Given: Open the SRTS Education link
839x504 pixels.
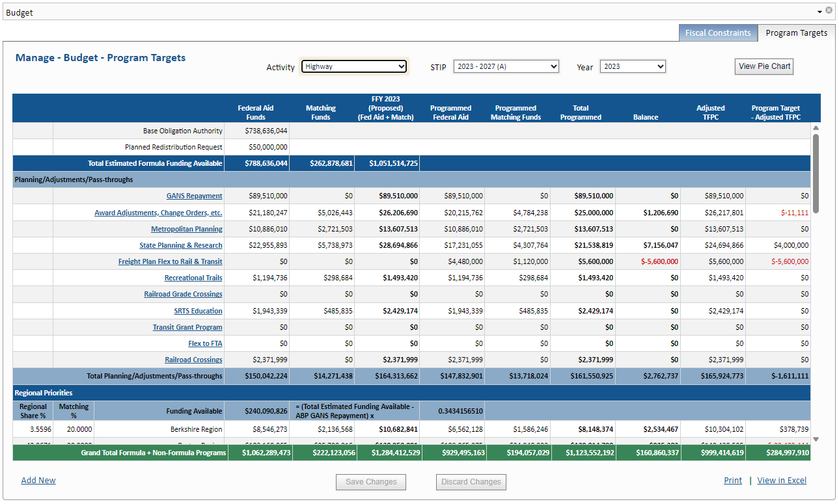Looking at the screenshot, I should tap(197, 311).
